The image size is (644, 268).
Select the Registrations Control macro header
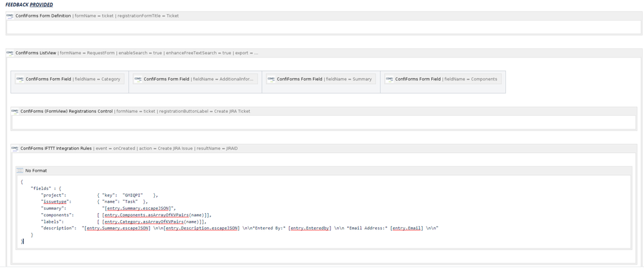click(x=324, y=111)
